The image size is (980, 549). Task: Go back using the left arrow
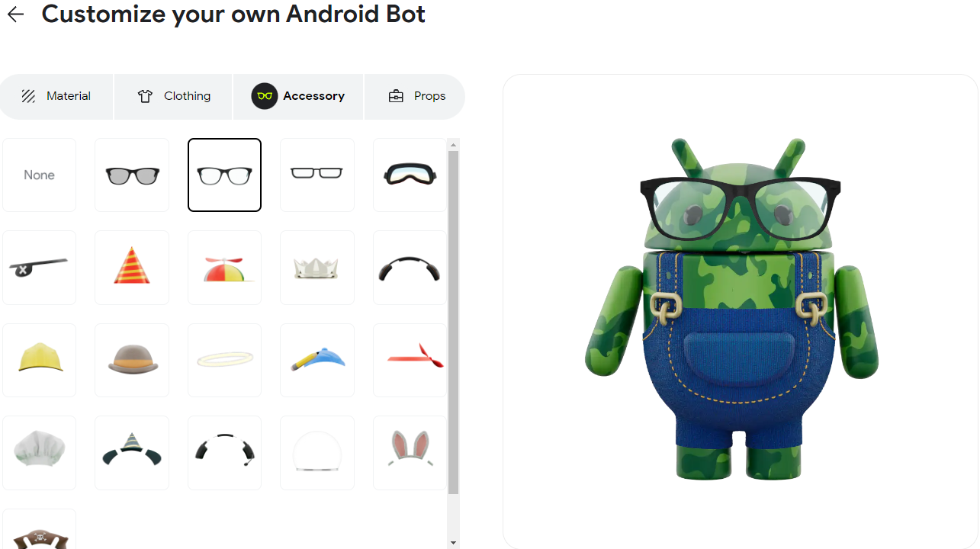[15, 14]
